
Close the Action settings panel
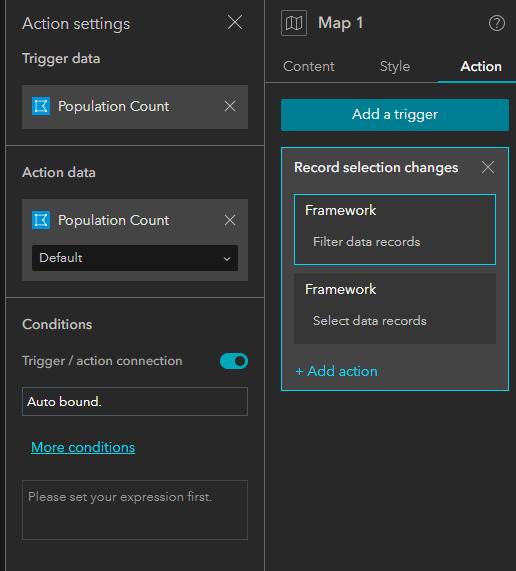235,23
